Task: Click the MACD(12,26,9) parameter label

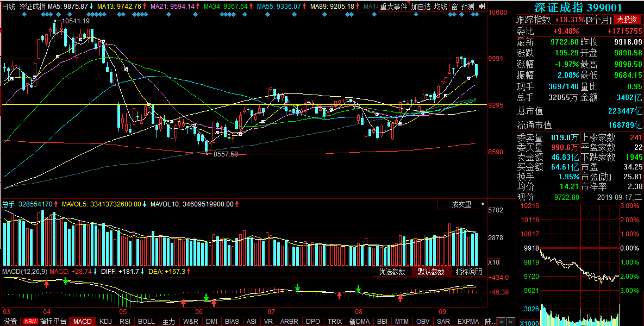Action: click(24, 272)
